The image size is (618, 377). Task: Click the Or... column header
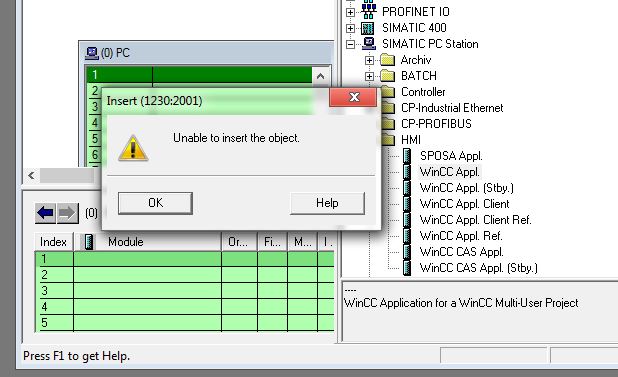tap(239, 242)
